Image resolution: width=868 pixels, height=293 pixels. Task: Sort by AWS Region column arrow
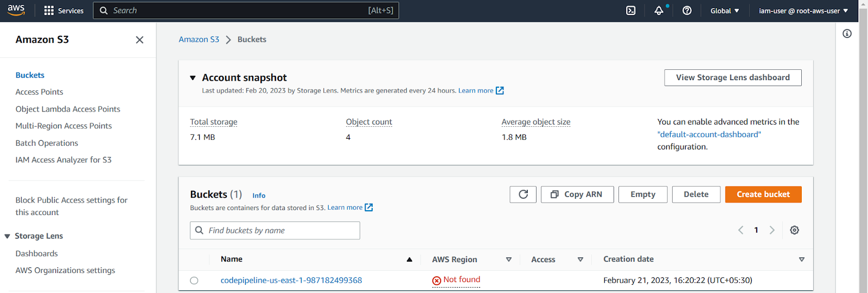[509, 259]
